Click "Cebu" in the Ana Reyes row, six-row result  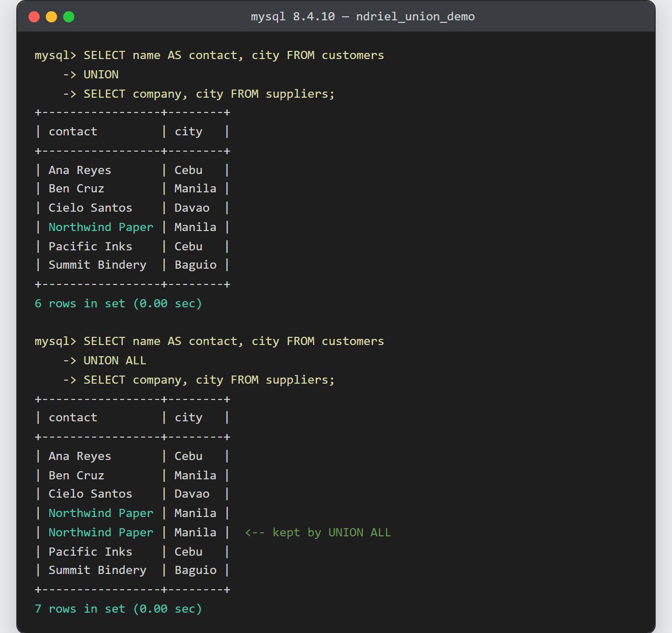pyautogui.click(x=188, y=170)
